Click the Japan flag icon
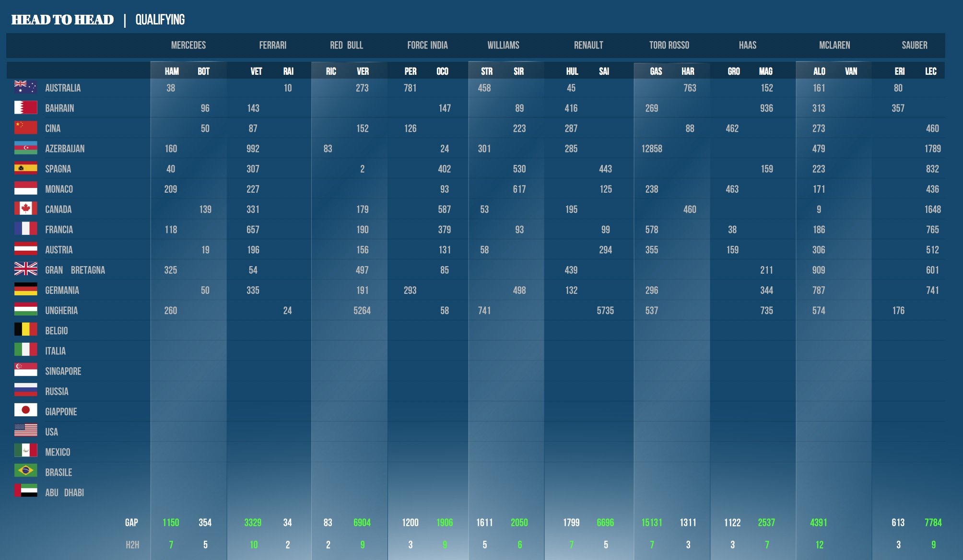963x560 pixels. pos(26,410)
